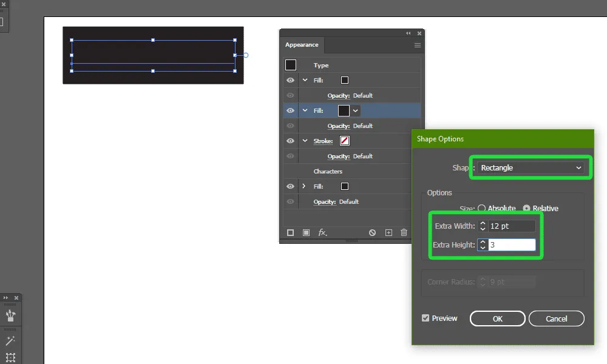The height and width of the screenshot is (364, 607).
Task: Open the bottom Opacity link below Characters Fill
Action: 325,202
